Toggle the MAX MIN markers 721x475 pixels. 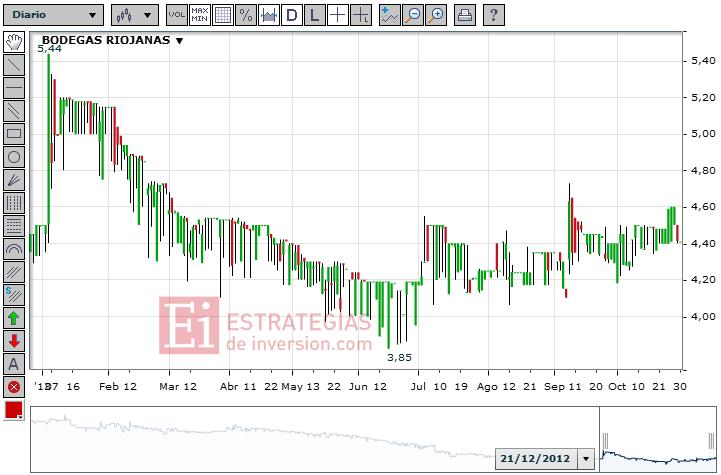click(200, 15)
